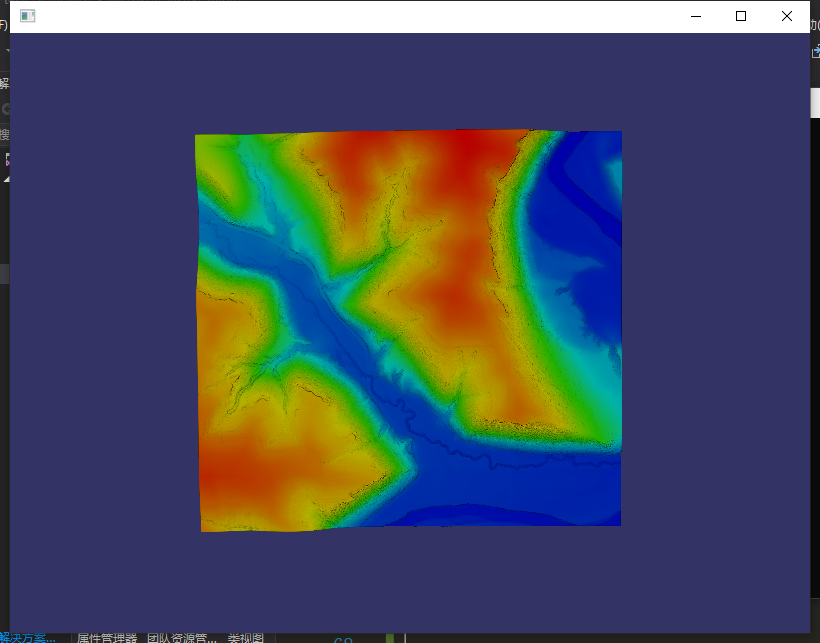This screenshot has height=643, width=820.
Task: Minimize the terrain viewer window
Action: point(695,16)
